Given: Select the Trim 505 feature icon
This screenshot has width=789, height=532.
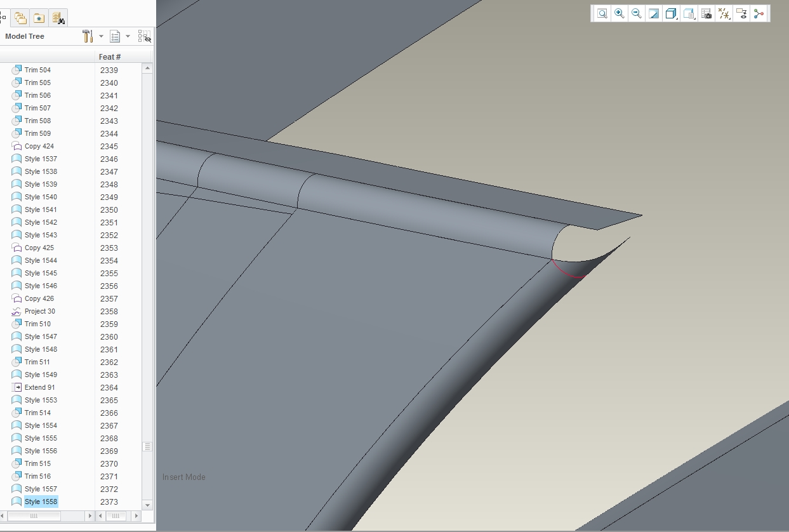Looking at the screenshot, I should (17, 83).
